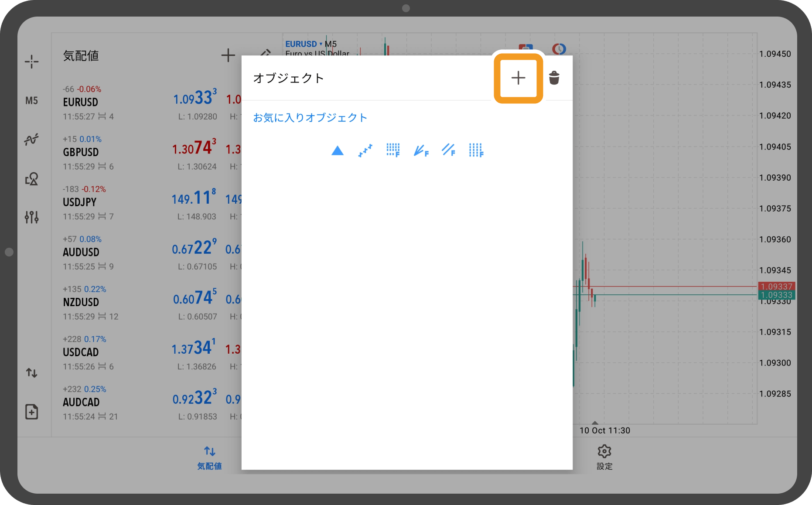Image resolution: width=812 pixels, height=505 pixels.
Task: Select the Fibonacci Time Zones object
Action: (475, 150)
